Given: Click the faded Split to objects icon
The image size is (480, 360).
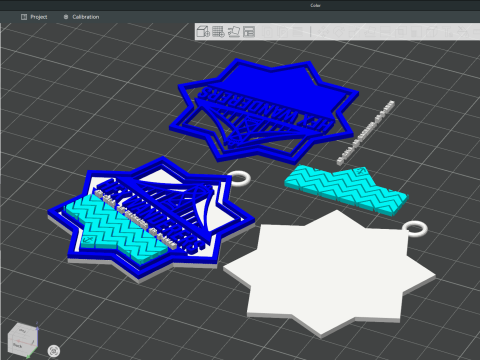Looking at the screenshot, I should click(267, 32).
